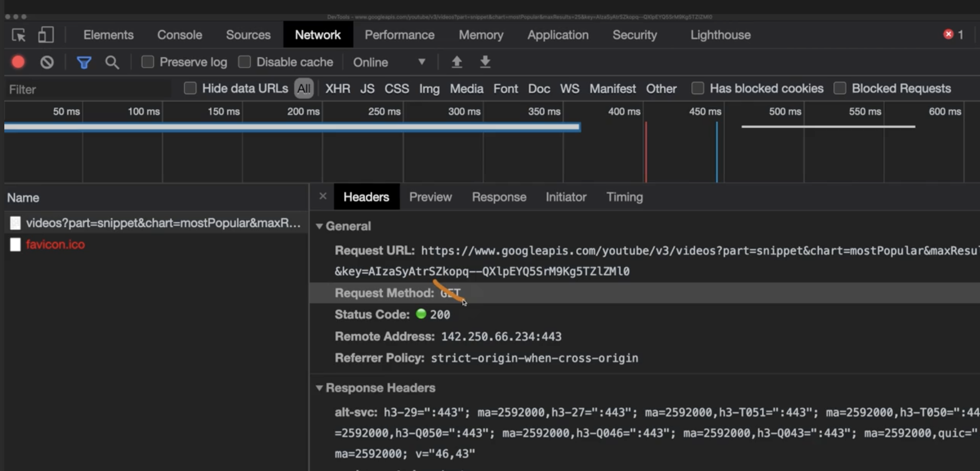Check Blocked Requests option
The width and height of the screenshot is (980, 471).
point(840,88)
